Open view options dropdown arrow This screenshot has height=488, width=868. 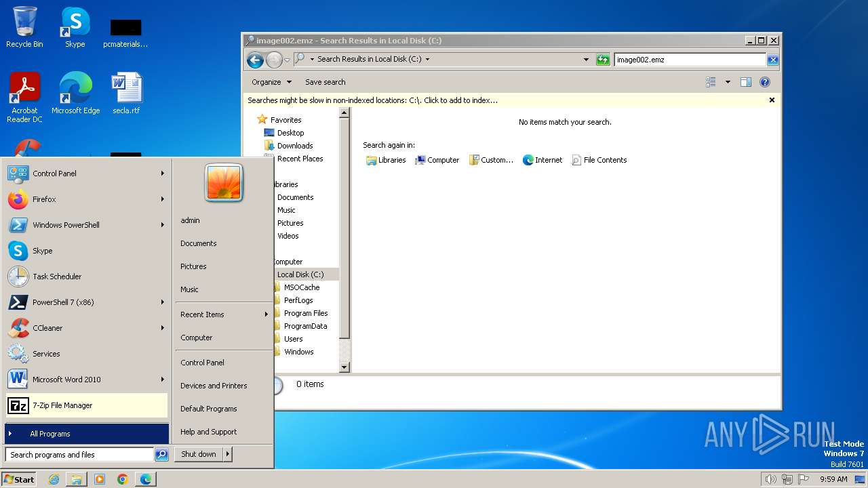pos(728,82)
